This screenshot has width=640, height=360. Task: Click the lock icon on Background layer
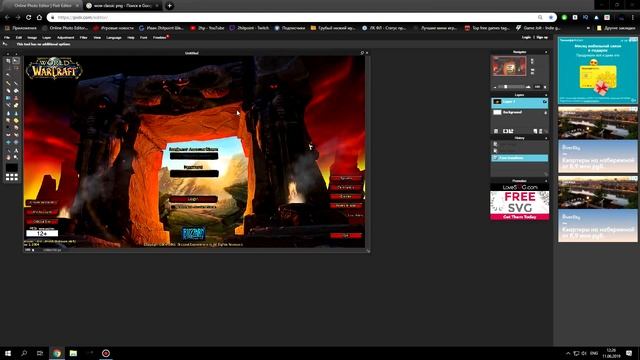[x=545, y=113]
